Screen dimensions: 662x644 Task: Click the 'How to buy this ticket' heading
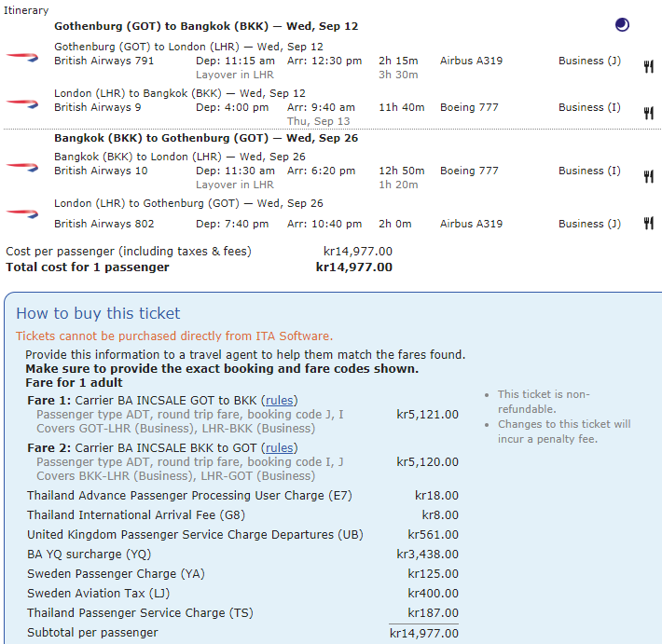tap(98, 314)
